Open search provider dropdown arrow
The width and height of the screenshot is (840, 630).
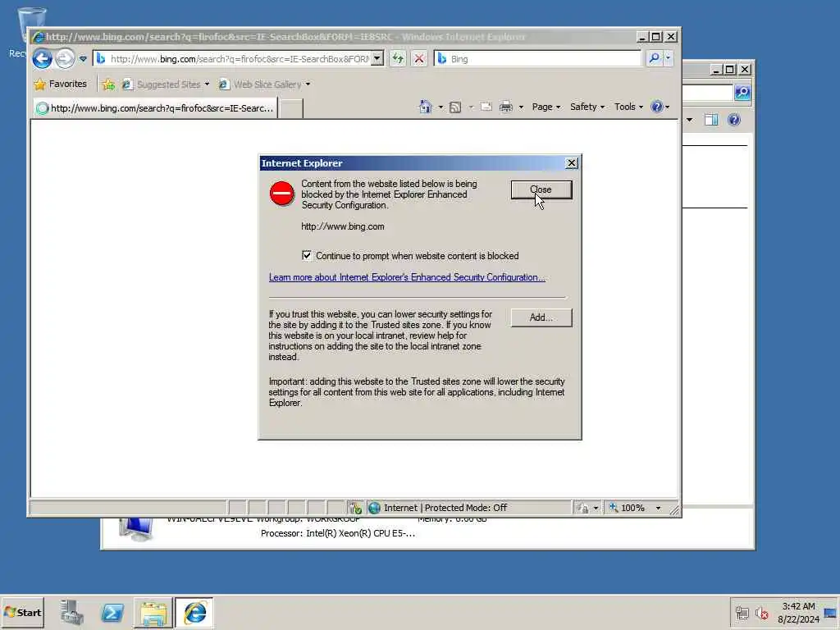pyautogui.click(x=668, y=58)
